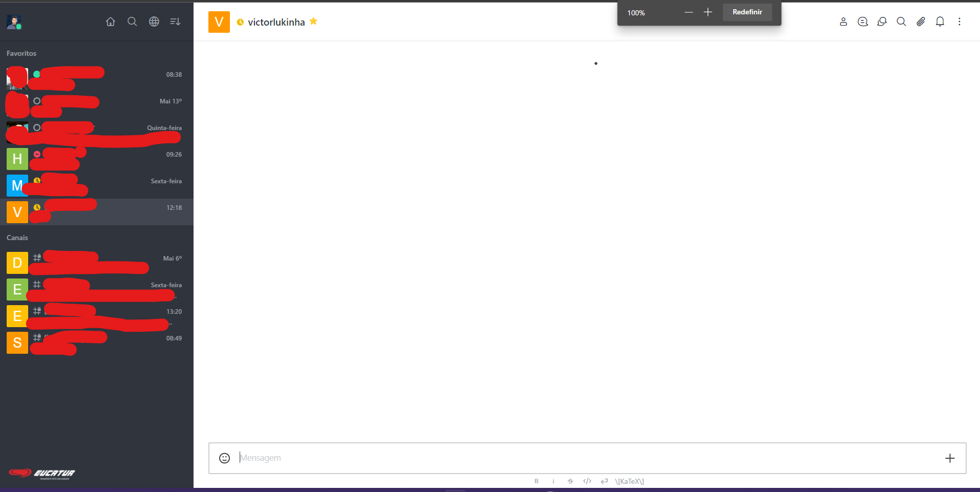Click the 100% zoom level text
This screenshot has height=492, width=980.
click(636, 13)
